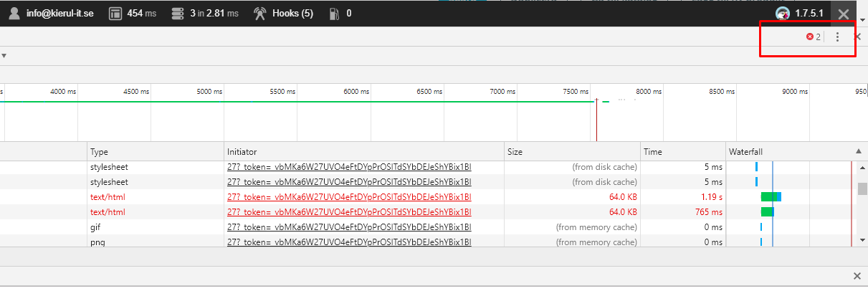Image resolution: width=868 pixels, height=291 pixels.
Task: Click the user profile icon beside info@kierul-it.se
Action: click(13, 13)
